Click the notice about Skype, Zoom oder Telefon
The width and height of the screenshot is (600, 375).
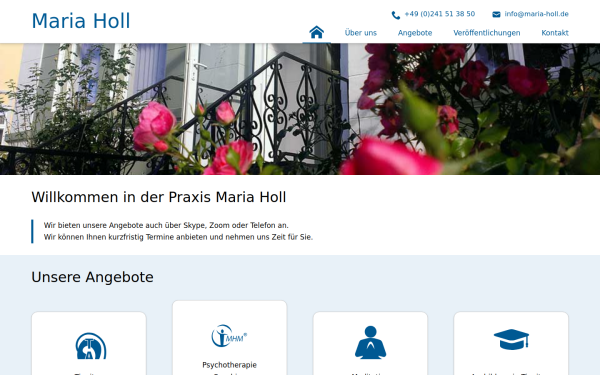pyautogui.click(x=166, y=225)
